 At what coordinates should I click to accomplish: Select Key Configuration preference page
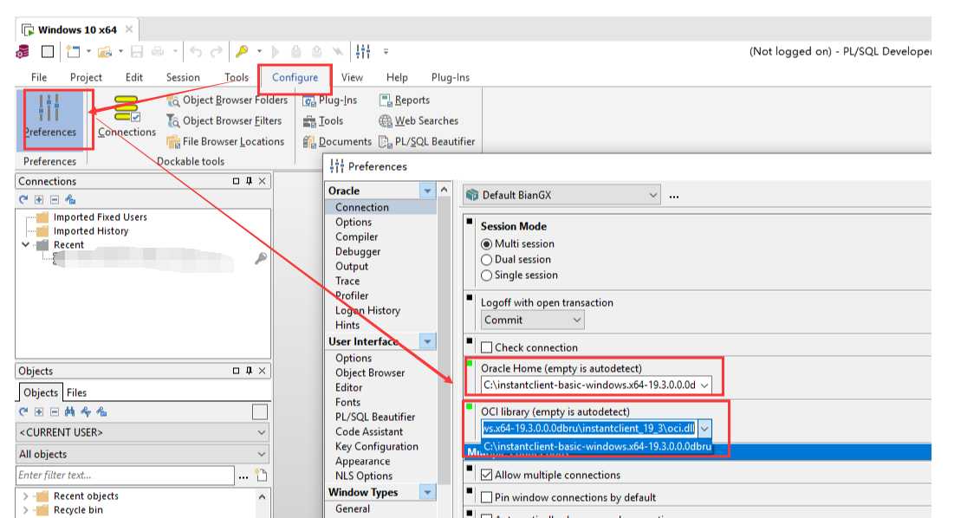pos(376,447)
